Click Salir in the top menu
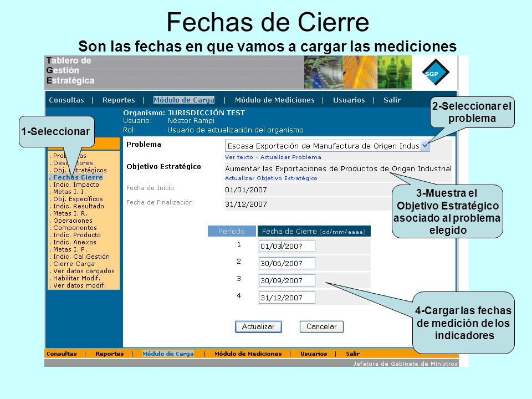The height and width of the screenshot is (399, 532). (392, 100)
